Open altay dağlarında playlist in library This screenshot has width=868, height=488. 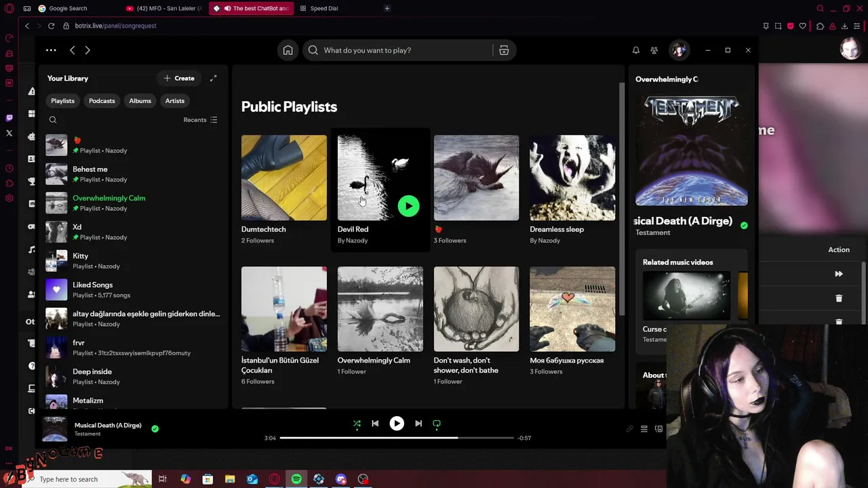(x=133, y=319)
